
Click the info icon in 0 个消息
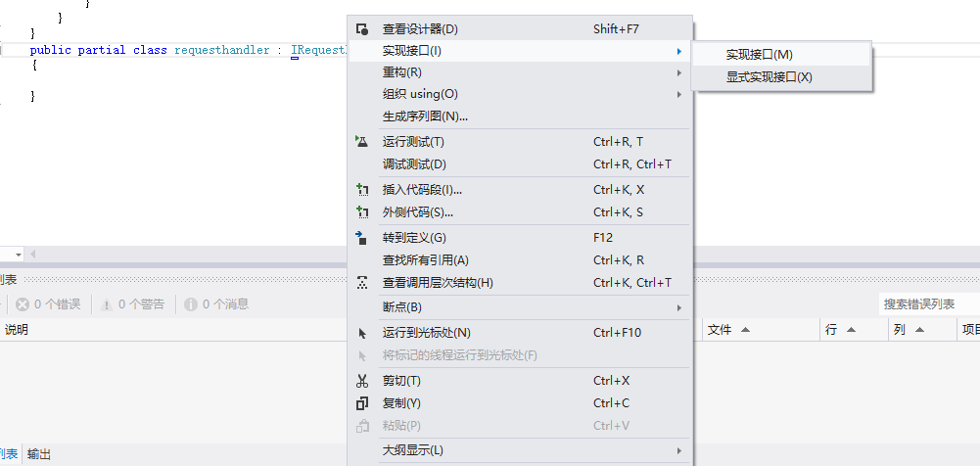point(191,304)
